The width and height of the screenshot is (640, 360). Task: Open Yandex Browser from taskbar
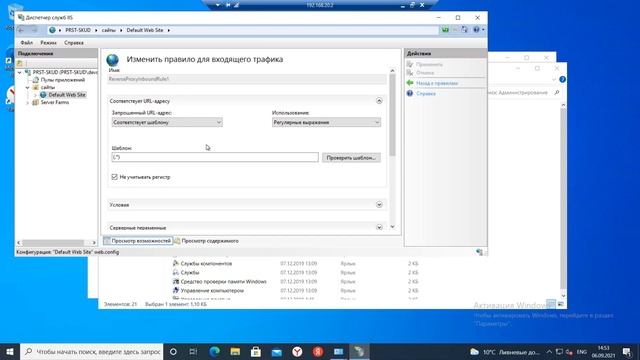297,351
